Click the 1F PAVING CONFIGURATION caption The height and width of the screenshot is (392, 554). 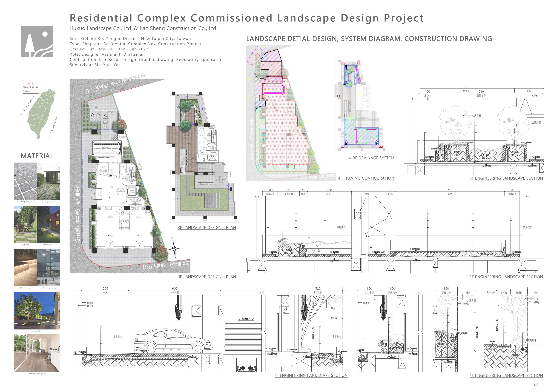point(367,178)
